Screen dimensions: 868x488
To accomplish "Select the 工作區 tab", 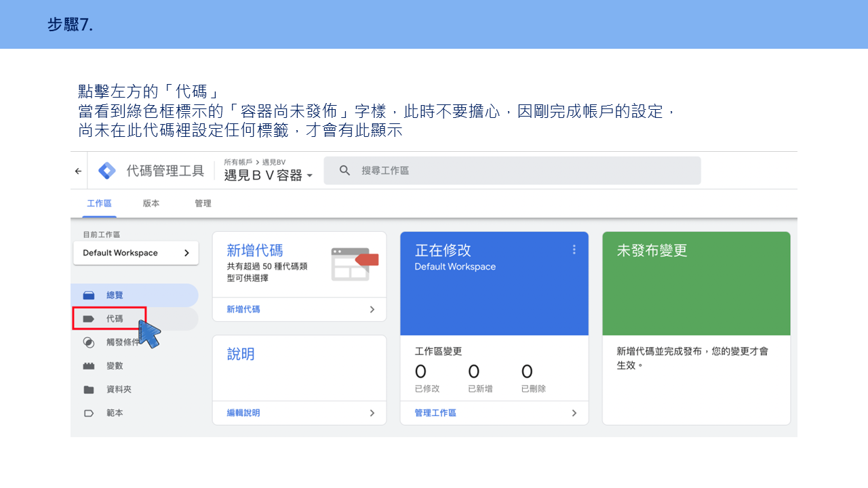I will click(99, 203).
